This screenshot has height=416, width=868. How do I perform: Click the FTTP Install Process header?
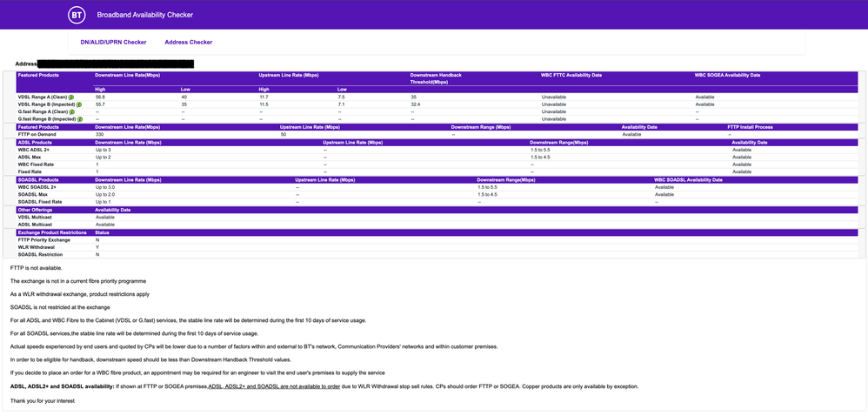click(x=750, y=127)
